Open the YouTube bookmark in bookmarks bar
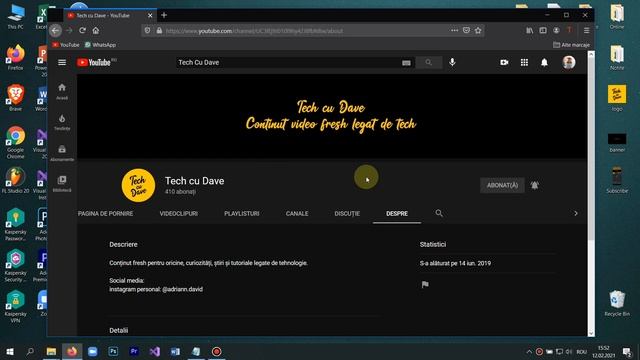 (66, 45)
